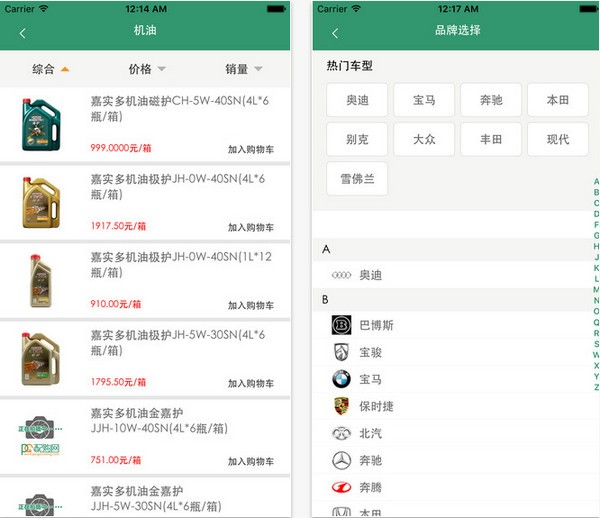Tap the Baojun horse shield logo

tap(342, 352)
